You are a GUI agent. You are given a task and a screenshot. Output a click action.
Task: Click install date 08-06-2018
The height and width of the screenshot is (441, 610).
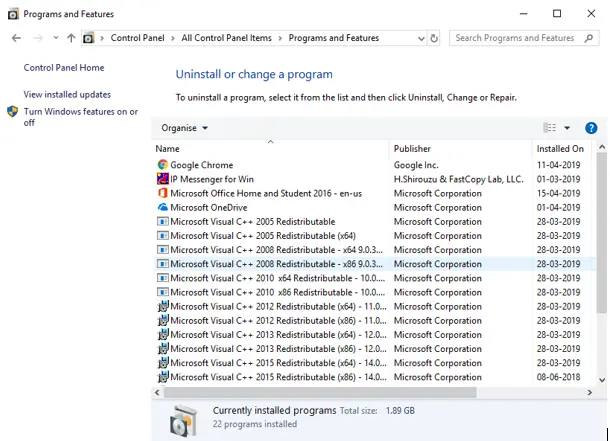tap(558, 377)
